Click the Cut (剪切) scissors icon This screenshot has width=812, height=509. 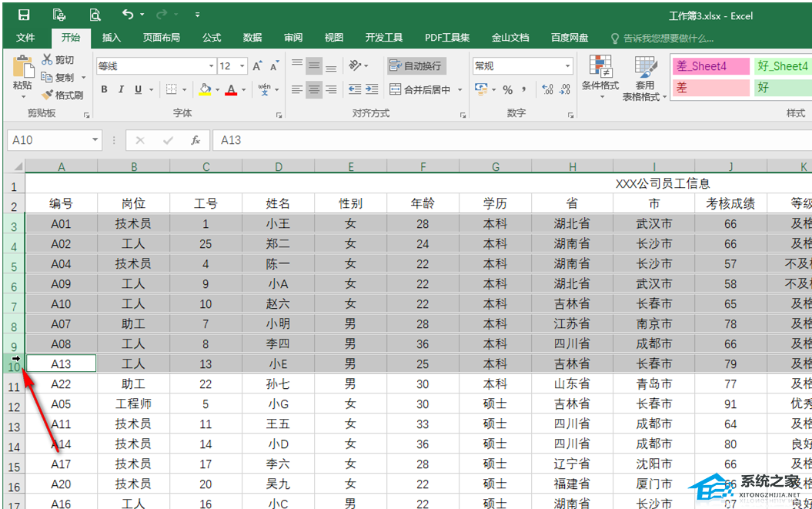click(x=48, y=60)
